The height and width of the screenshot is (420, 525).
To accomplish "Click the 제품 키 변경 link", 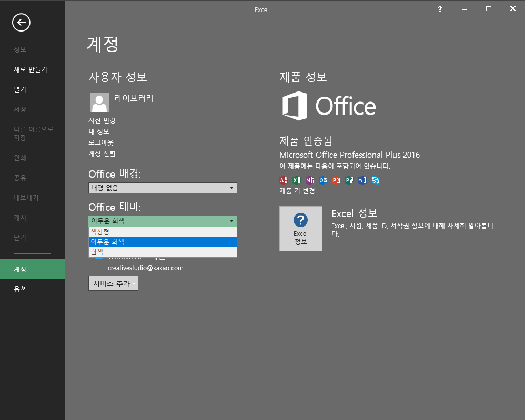I will click(297, 191).
